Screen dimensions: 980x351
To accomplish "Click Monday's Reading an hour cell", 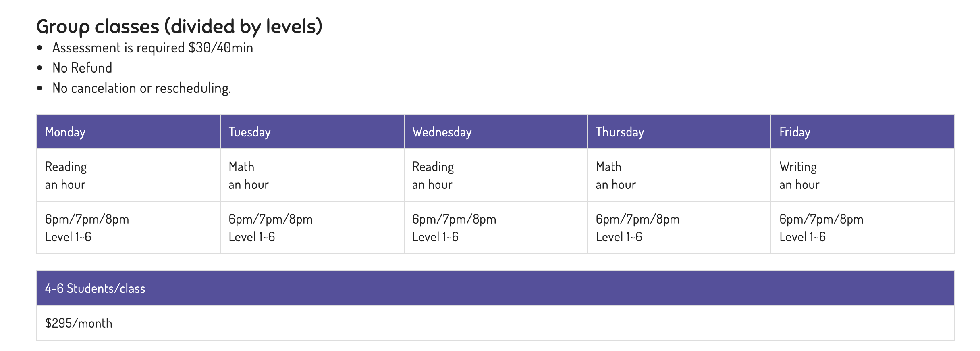I will pyautogui.click(x=129, y=175).
